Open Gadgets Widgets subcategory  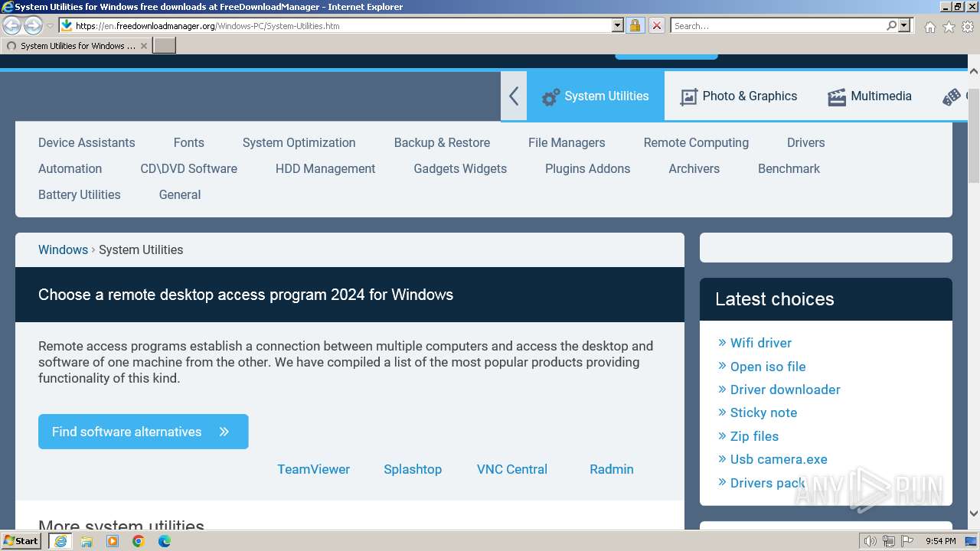coord(460,168)
